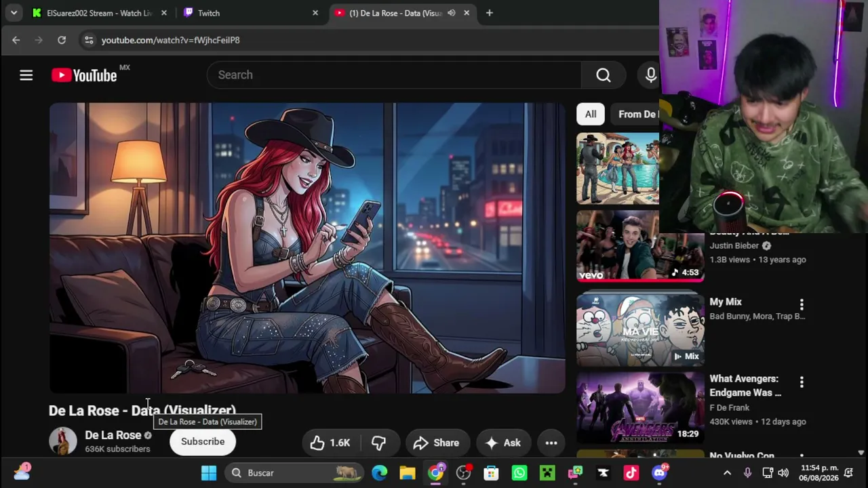Go forward with the browser forward arrow
The width and height of the screenshot is (868, 488).
tap(39, 40)
